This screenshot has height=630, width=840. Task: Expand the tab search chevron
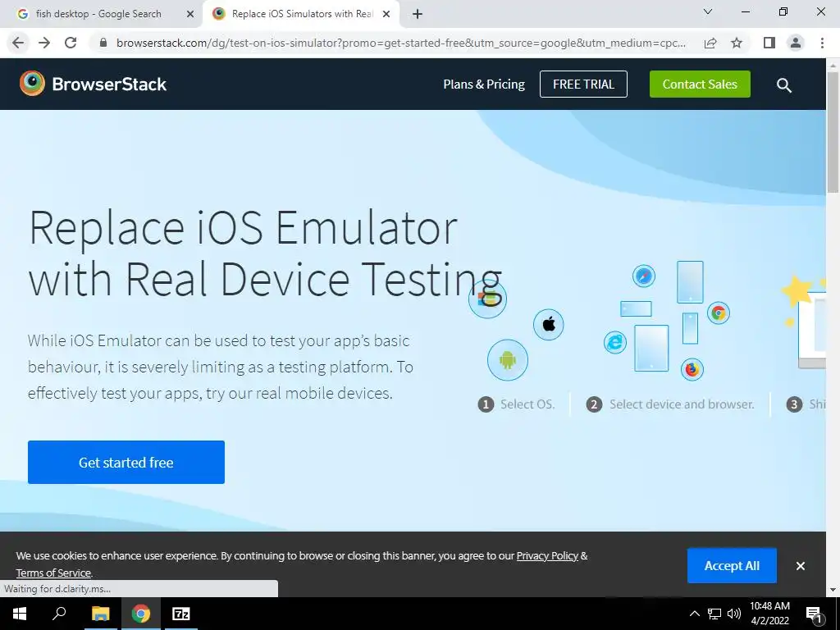pos(708,11)
